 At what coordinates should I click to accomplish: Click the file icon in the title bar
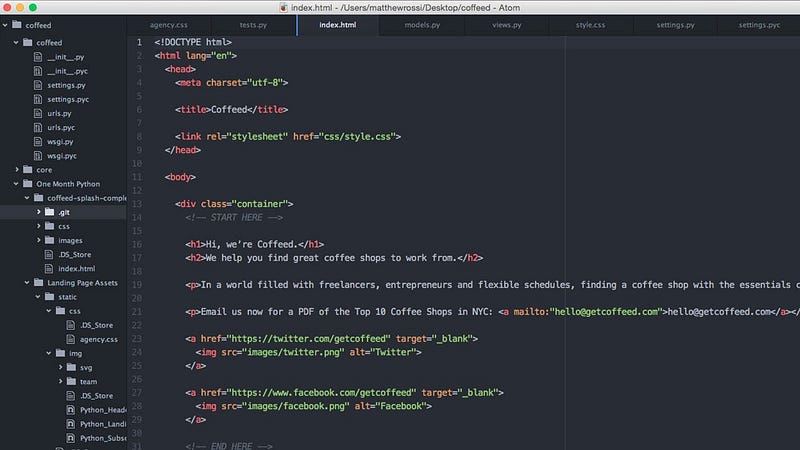click(x=283, y=7)
